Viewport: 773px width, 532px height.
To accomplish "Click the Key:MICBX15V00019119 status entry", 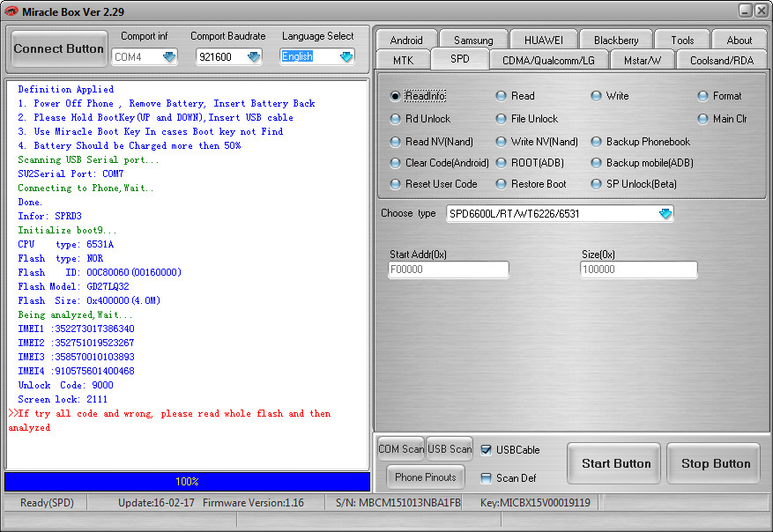I will coord(535,502).
